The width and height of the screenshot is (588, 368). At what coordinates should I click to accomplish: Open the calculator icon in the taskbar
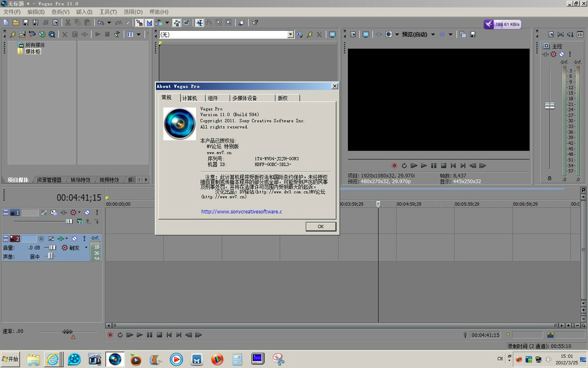(237, 359)
